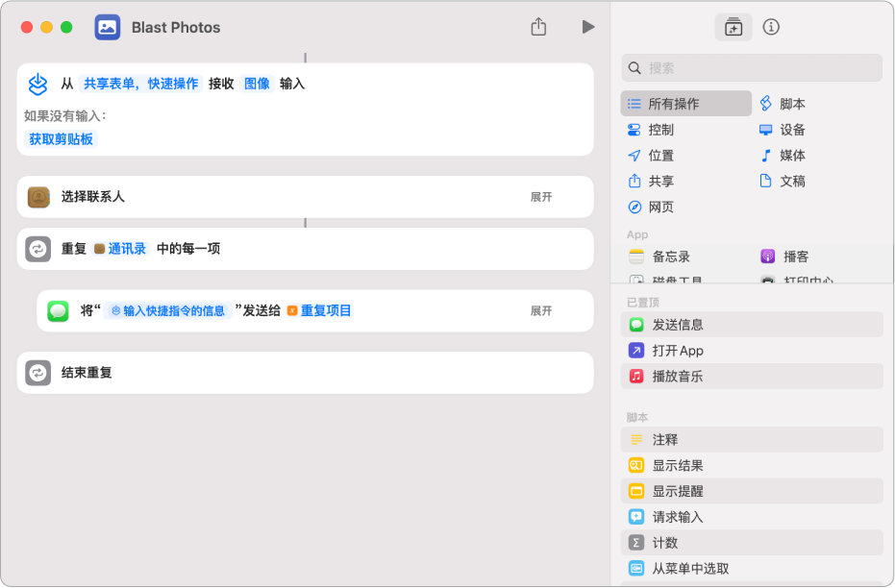Add the 显示结果 scripting action
The image size is (895, 588).
point(752,465)
